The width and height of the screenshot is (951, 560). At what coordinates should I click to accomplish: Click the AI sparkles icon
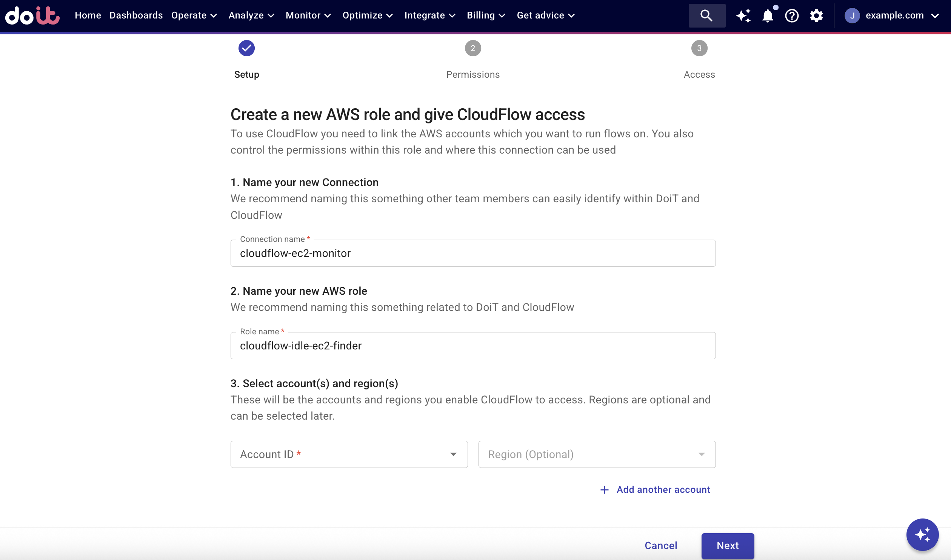pyautogui.click(x=743, y=15)
